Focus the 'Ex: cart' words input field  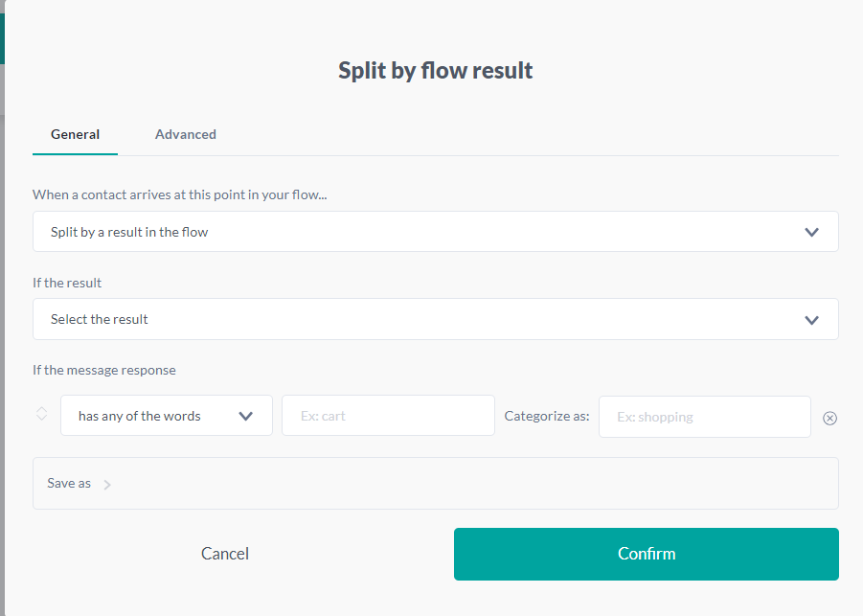click(x=388, y=417)
